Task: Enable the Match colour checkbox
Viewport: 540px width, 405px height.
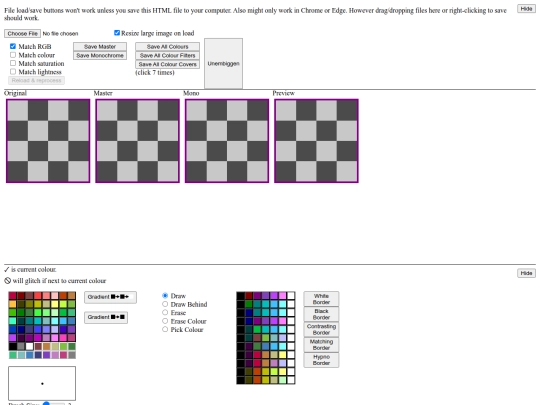Action: [x=13, y=55]
